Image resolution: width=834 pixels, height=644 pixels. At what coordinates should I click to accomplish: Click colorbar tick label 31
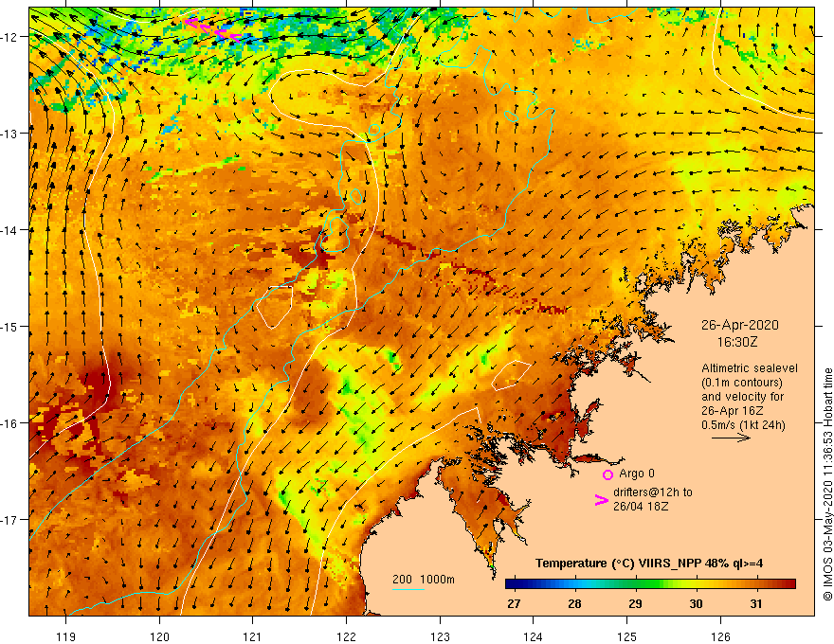tap(756, 603)
